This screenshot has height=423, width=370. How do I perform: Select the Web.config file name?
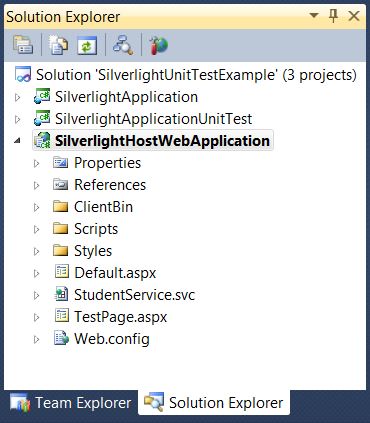pyautogui.click(x=112, y=339)
